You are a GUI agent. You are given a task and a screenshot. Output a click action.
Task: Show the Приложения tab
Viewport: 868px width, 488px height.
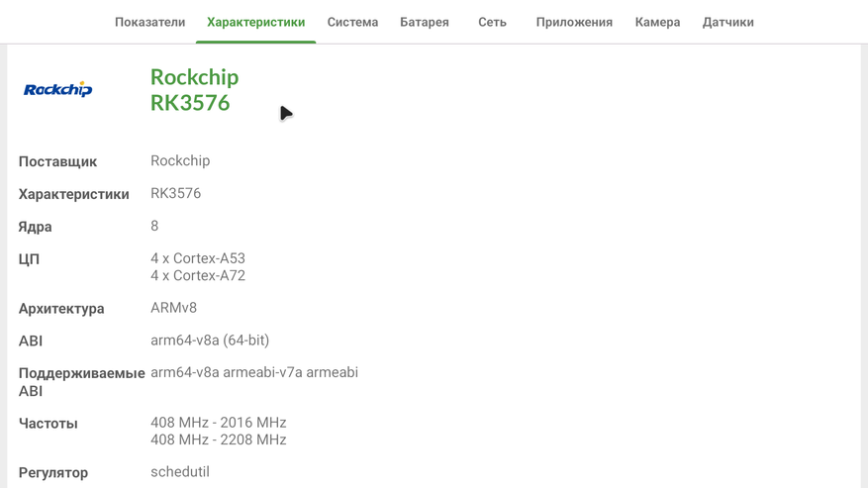coord(574,22)
